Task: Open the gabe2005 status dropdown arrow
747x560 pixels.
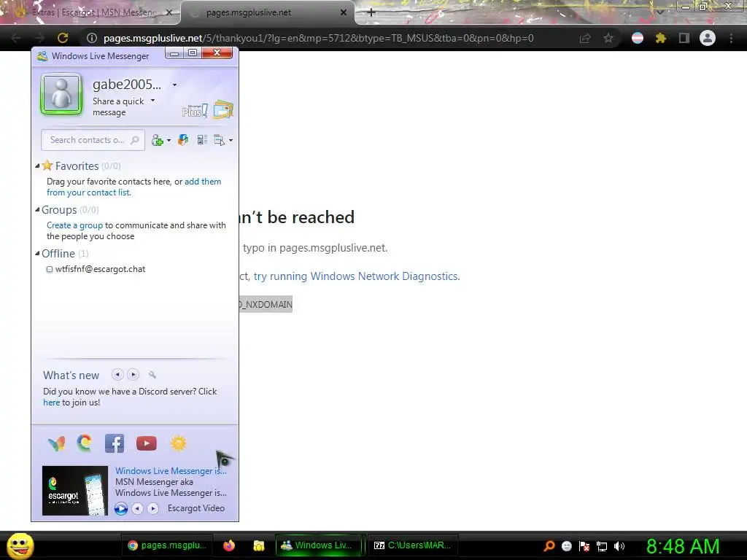Action: click(x=175, y=85)
